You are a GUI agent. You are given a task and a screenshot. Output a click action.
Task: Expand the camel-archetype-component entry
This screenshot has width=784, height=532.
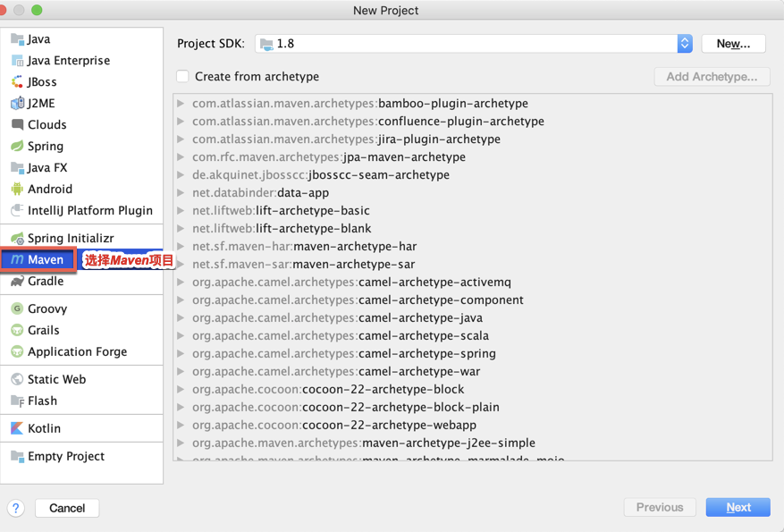tap(181, 300)
